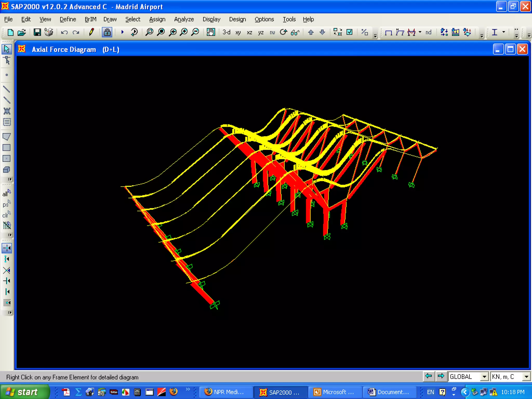The width and height of the screenshot is (532, 399).
Task: Click the Run Analysis play arrow
Action: point(123,32)
